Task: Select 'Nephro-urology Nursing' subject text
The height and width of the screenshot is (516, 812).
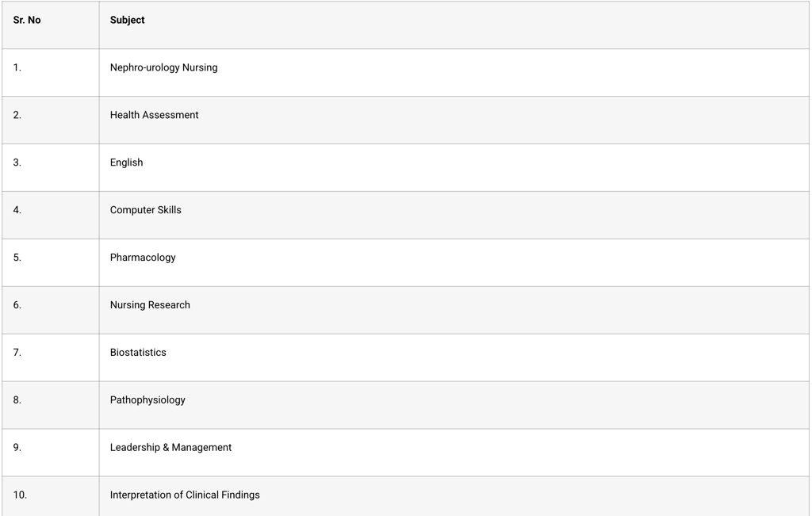Action: click(163, 67)
